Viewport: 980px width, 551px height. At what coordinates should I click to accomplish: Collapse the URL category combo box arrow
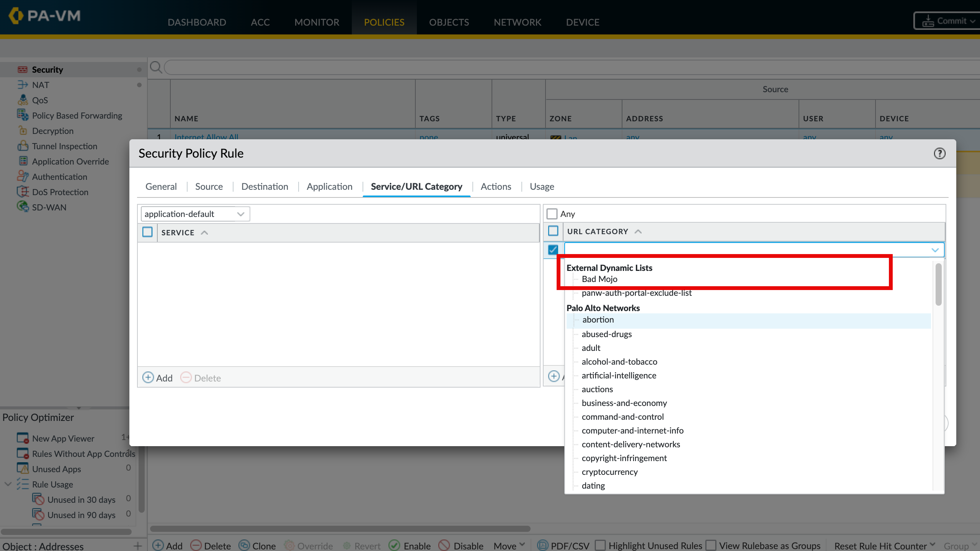(x=935, y=250)
